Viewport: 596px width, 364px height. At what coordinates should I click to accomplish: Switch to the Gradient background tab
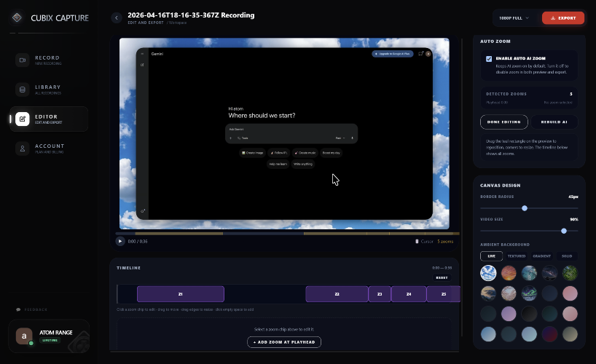541,256
